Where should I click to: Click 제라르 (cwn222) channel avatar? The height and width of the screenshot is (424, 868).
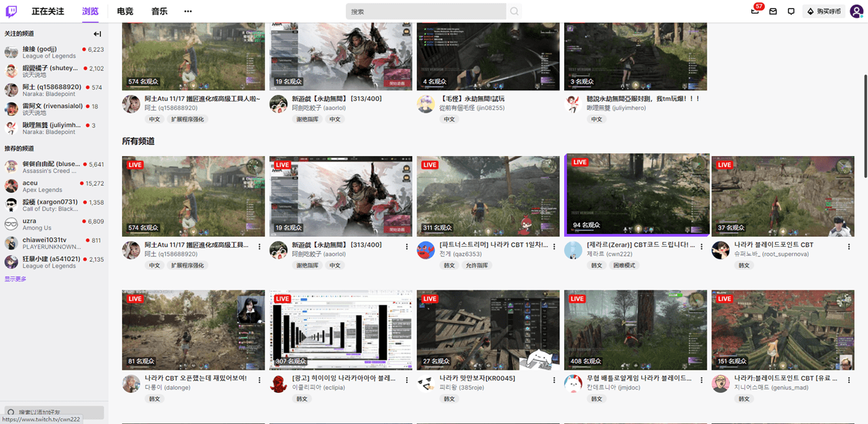573,250
